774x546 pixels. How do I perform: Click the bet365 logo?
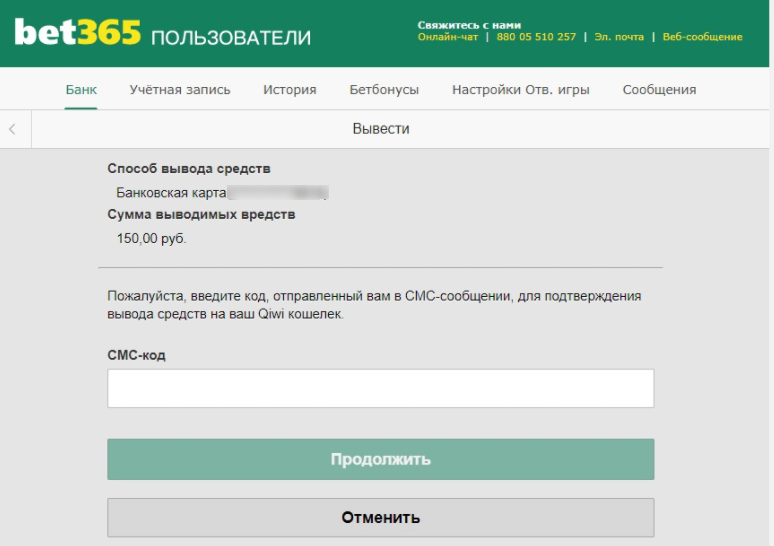tap(77, 34)
